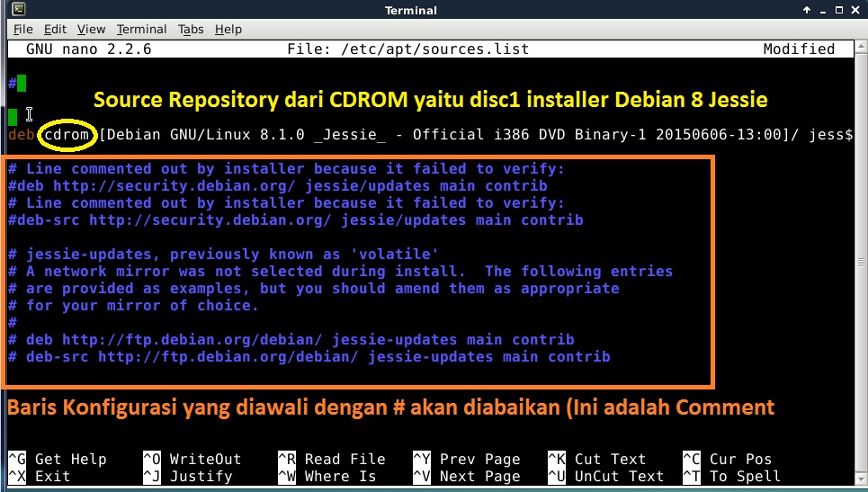
Task: Open the View menu
Action: pyautogui.click(x=91, y=30)
